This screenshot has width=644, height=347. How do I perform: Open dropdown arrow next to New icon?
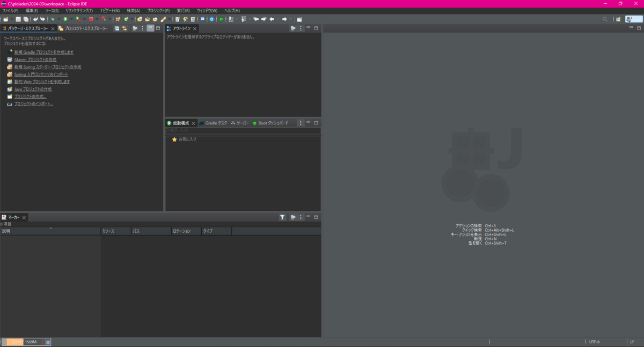tap(11, 19)
